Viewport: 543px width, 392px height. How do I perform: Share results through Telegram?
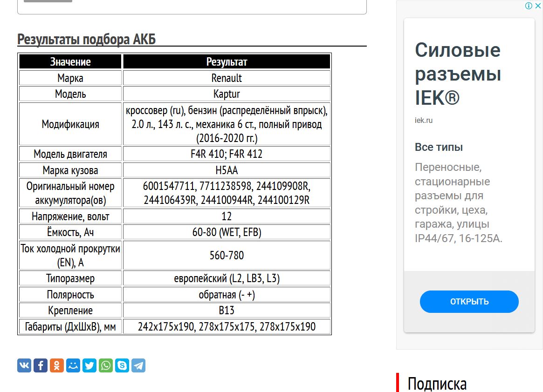[x=138, y=365]
